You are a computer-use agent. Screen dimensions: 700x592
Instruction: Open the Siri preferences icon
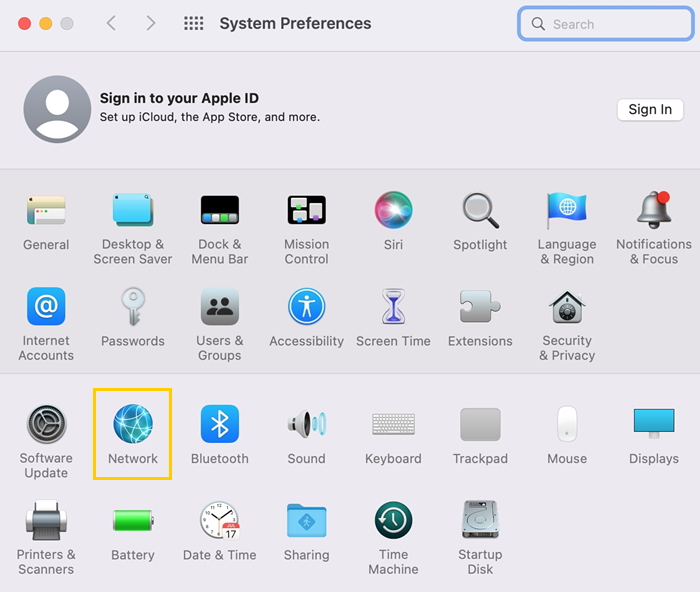(393, 211)
